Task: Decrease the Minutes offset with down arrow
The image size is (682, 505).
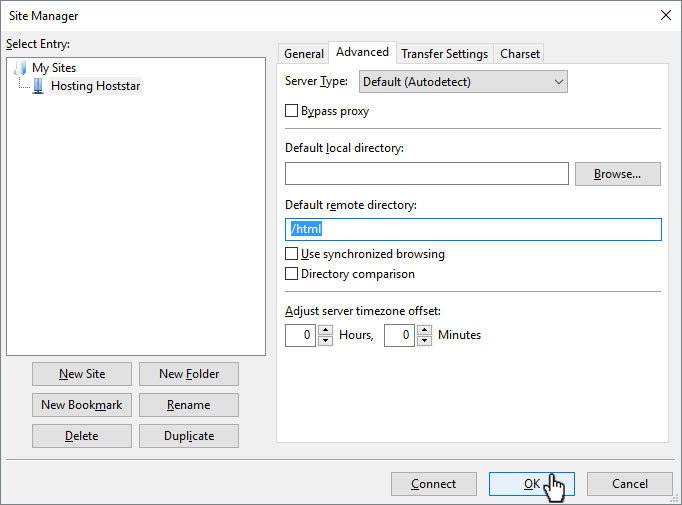Action: coord(425,341)
